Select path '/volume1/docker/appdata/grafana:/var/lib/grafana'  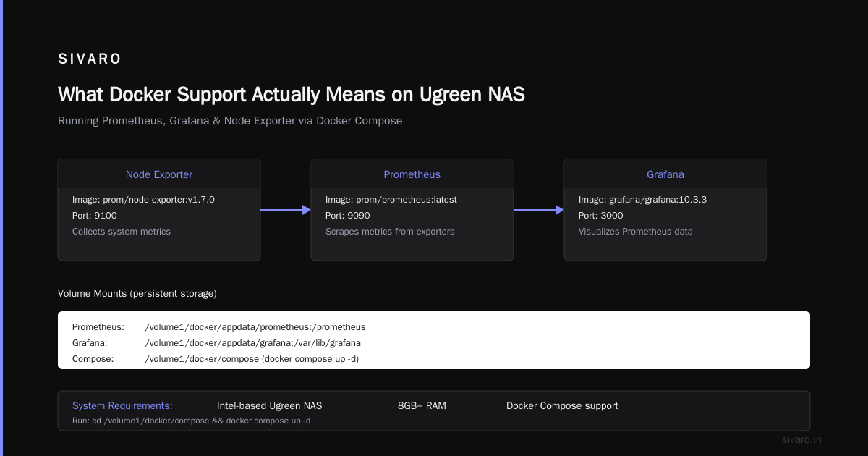point(253,343)
